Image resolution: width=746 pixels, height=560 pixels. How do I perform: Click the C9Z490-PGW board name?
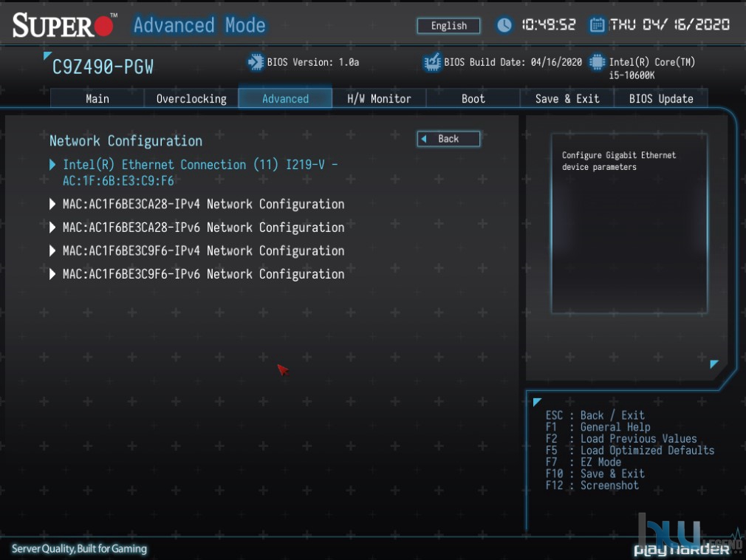pos(103,67)
